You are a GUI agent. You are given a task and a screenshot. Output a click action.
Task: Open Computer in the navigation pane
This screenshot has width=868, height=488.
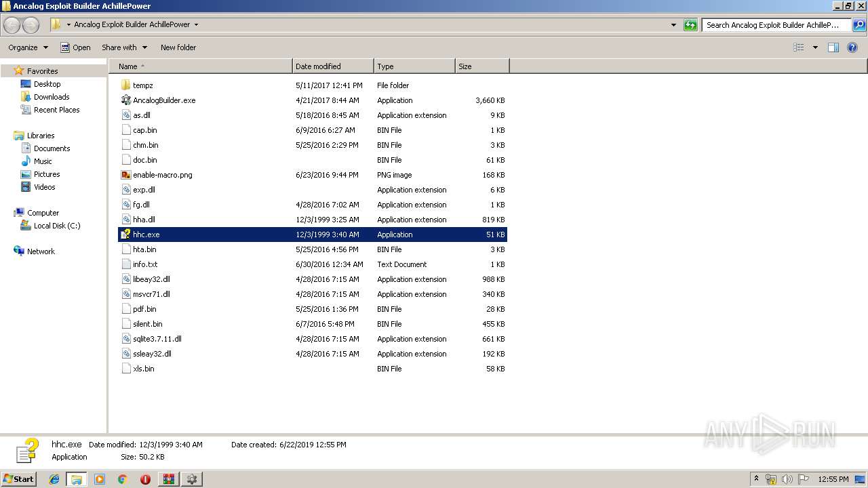pyautogui.click(x=43, y=213)
